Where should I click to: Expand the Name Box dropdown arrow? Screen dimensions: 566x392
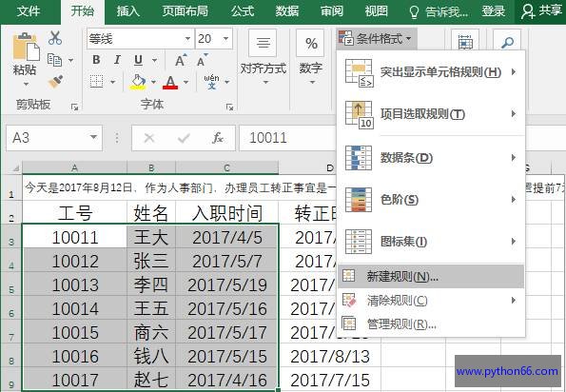[93, 138]
